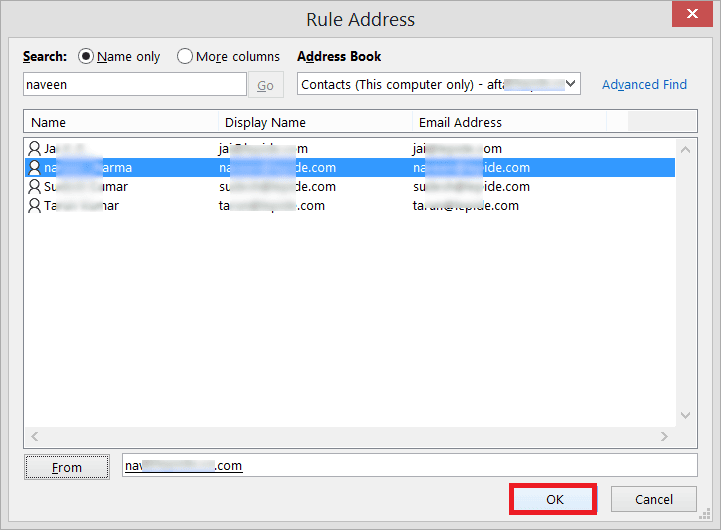Click the contact icon in the first row
721x531 pixels.
pyautogui.click(x=35, y=149)
